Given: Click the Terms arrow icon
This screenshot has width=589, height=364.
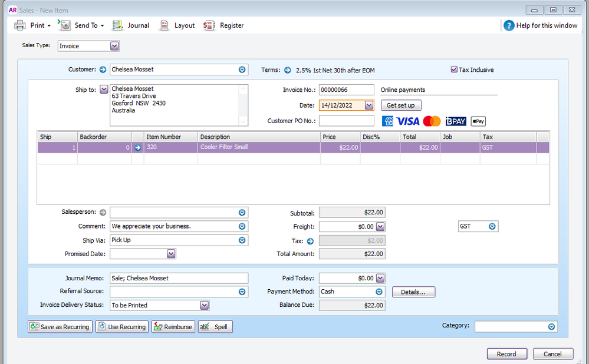Looking at the screenshot, I should point(288,70).
